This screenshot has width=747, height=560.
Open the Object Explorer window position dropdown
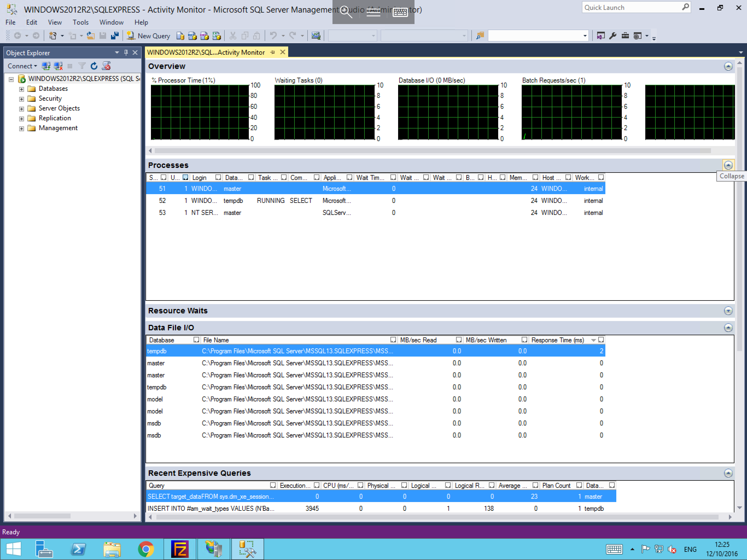coord(117,53)
